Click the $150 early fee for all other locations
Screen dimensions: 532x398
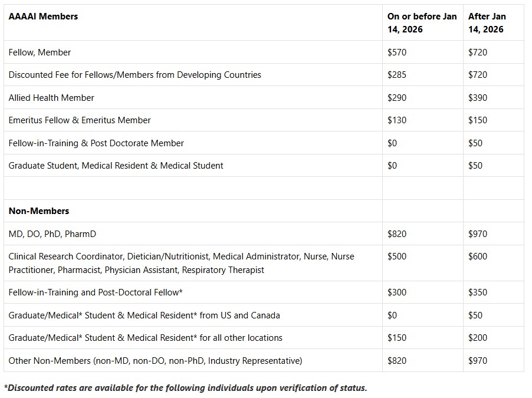[397, 338]
